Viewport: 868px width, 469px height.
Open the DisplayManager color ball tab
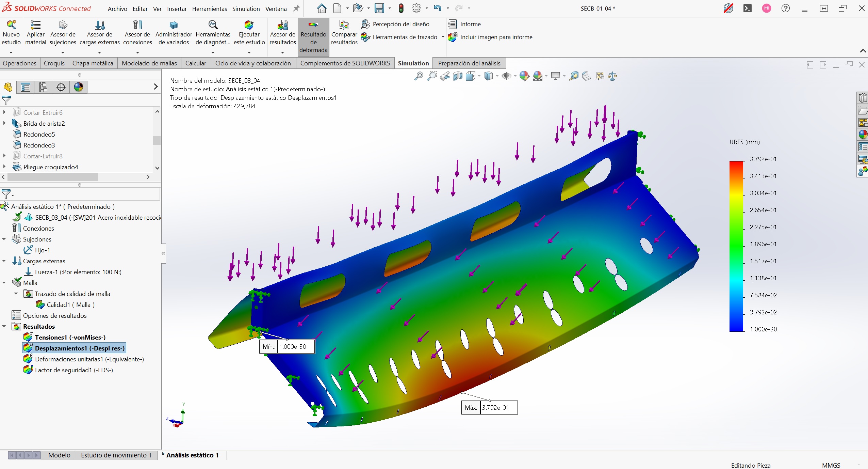79,87
